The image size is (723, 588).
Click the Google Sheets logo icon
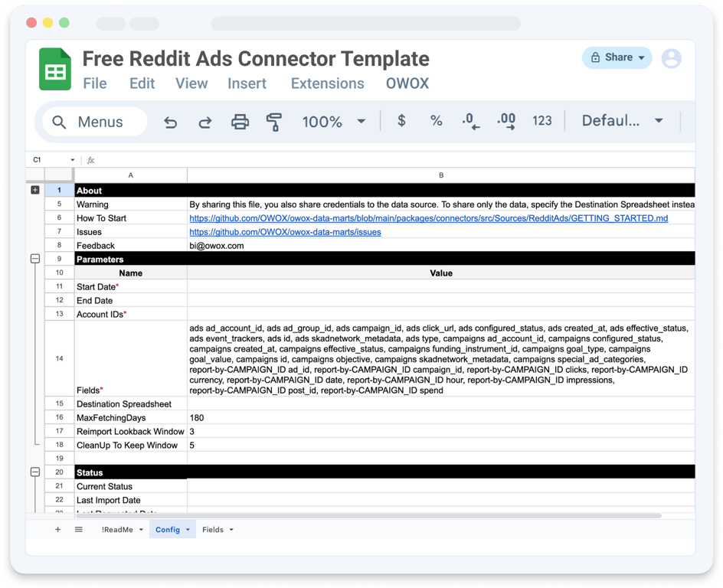55,69
